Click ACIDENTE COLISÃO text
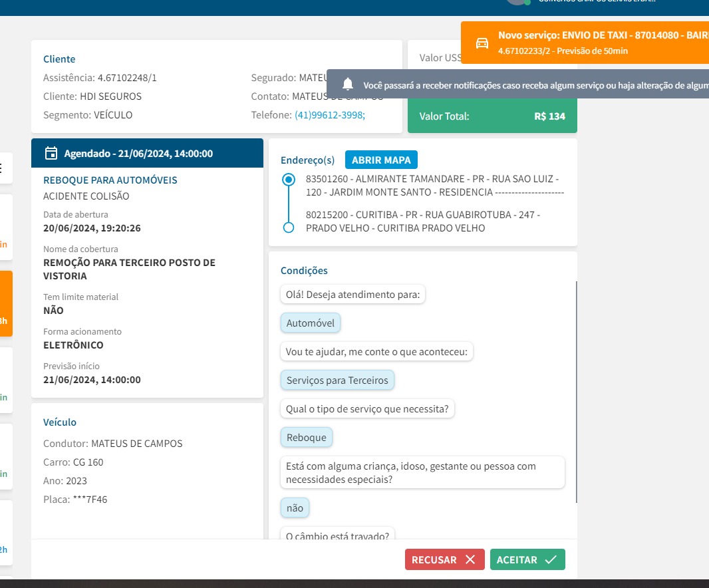The image size is (709, 588). 86,196
